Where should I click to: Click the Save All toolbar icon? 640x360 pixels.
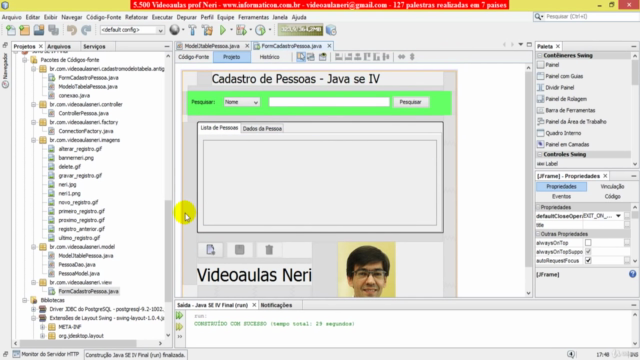53,30
